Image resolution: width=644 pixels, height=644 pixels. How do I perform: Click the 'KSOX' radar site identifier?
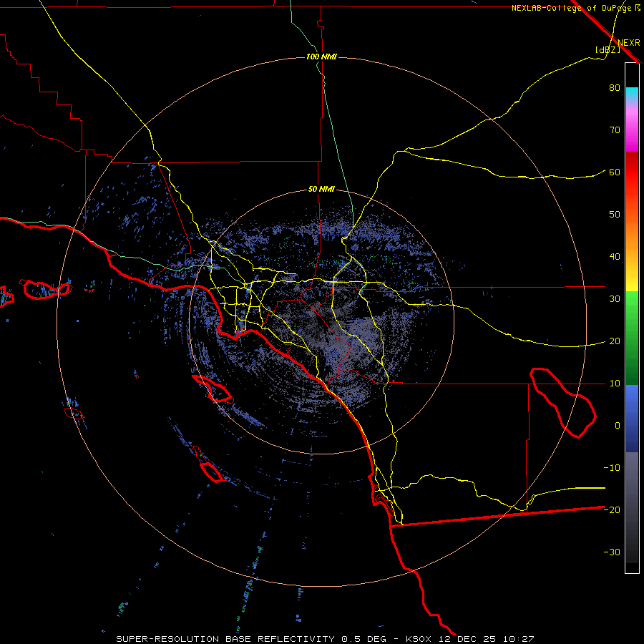coord(418,639)
